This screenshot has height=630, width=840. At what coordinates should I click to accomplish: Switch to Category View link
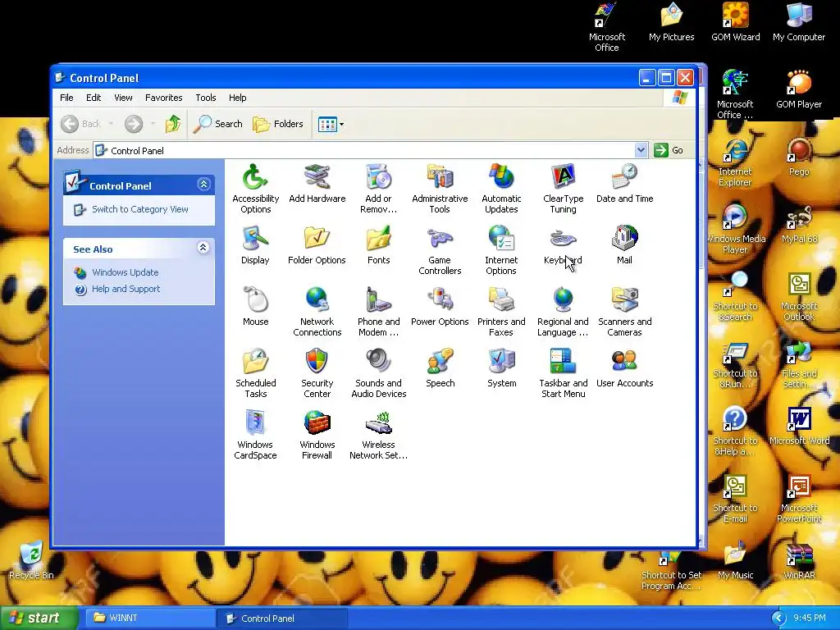pyautogui.click(x=139, y=209)
